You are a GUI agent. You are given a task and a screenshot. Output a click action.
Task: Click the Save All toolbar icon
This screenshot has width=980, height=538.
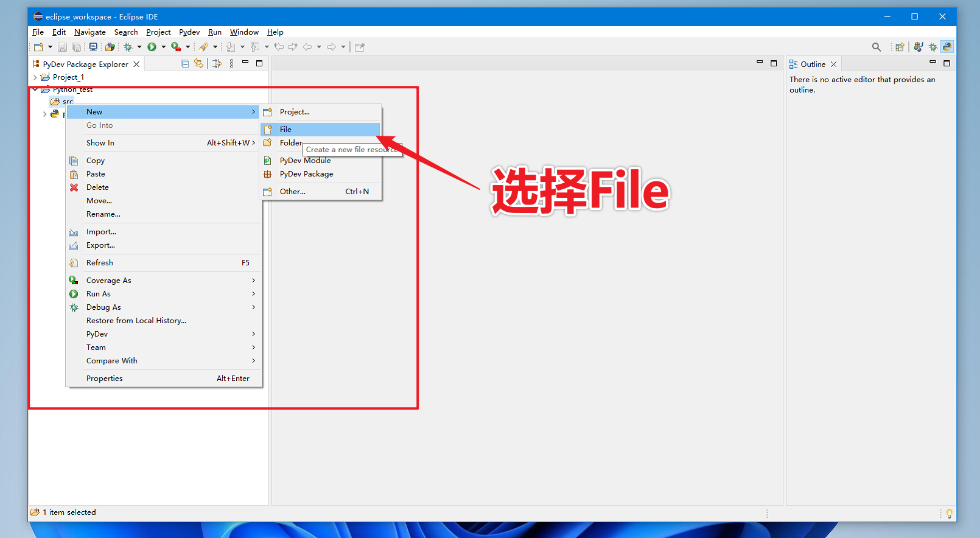77,47
